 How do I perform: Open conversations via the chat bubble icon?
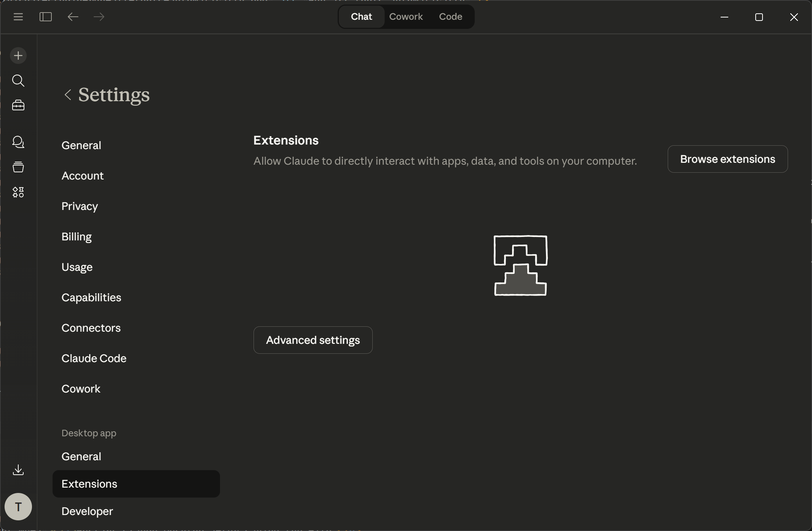(x=18, y=142)
